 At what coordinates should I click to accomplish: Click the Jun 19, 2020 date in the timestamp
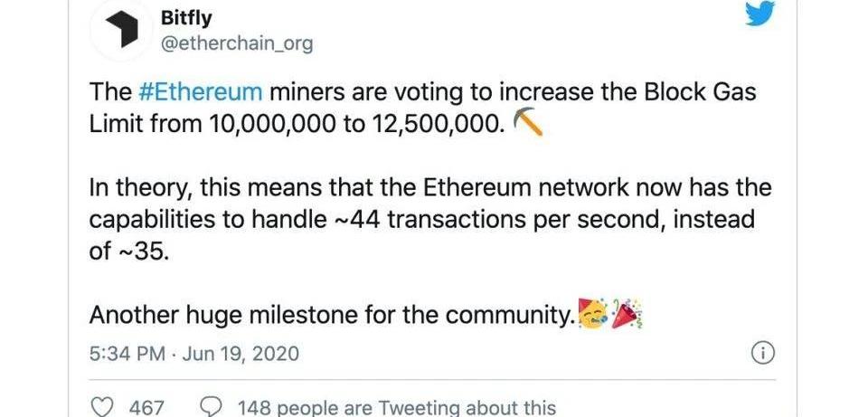(240, 354)
